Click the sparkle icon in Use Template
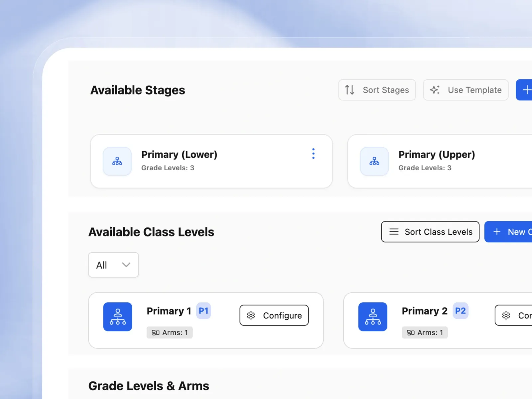Screen dimensions: 532x399 click(x=435, y=90)
